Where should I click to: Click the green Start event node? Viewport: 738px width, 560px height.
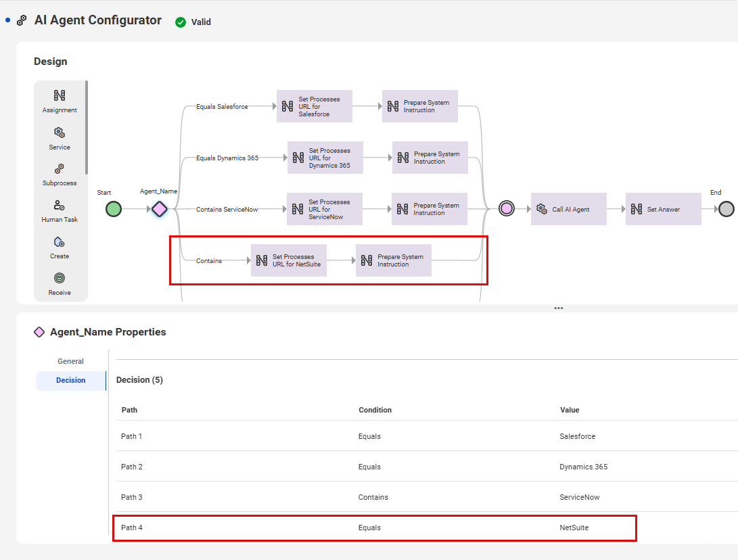click(x=114, y=209)
